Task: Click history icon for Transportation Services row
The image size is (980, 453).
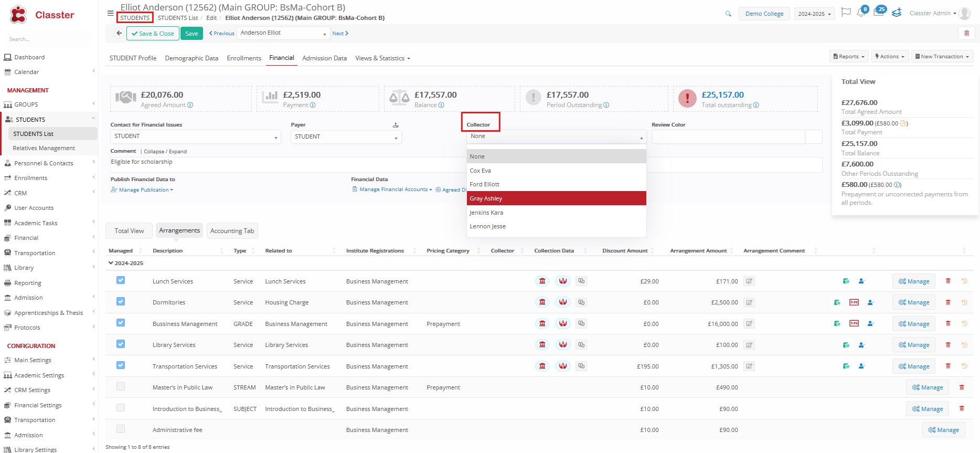Action: [x=964, y=366]
